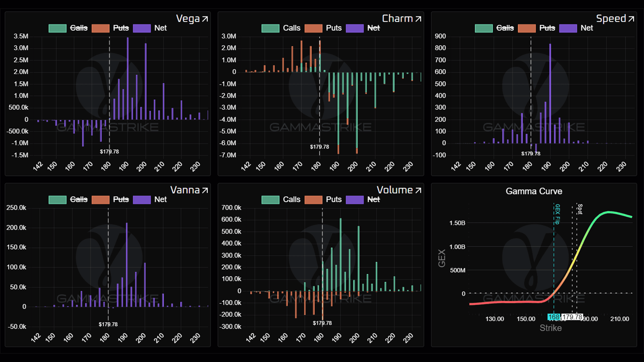
Task: Open Charm chart via its arrow icon
Action: point(418,19)
